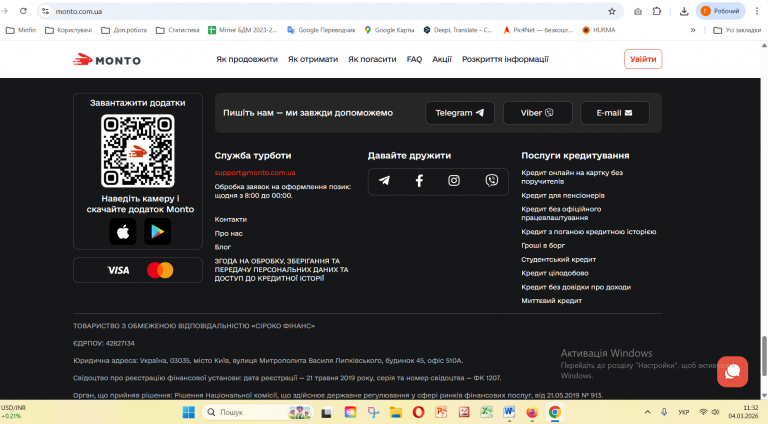Open the Viber social icon under Давайте дружити
This screenshot has height=424, width=768.
pos(491,181)
